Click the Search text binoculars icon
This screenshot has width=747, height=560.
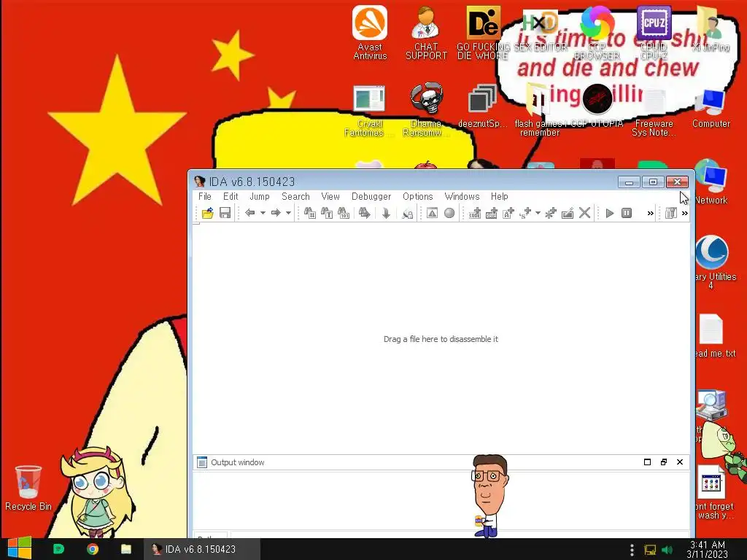coord(327,213)
